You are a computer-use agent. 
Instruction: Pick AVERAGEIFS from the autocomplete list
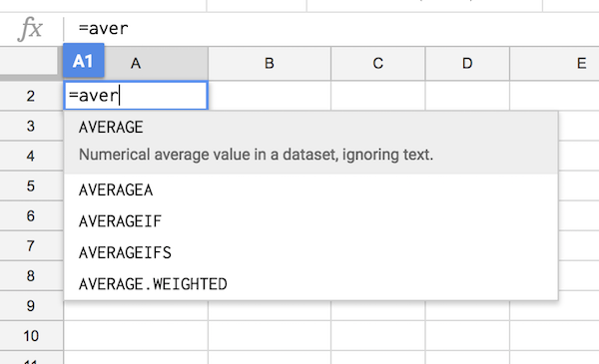[310, 252]
